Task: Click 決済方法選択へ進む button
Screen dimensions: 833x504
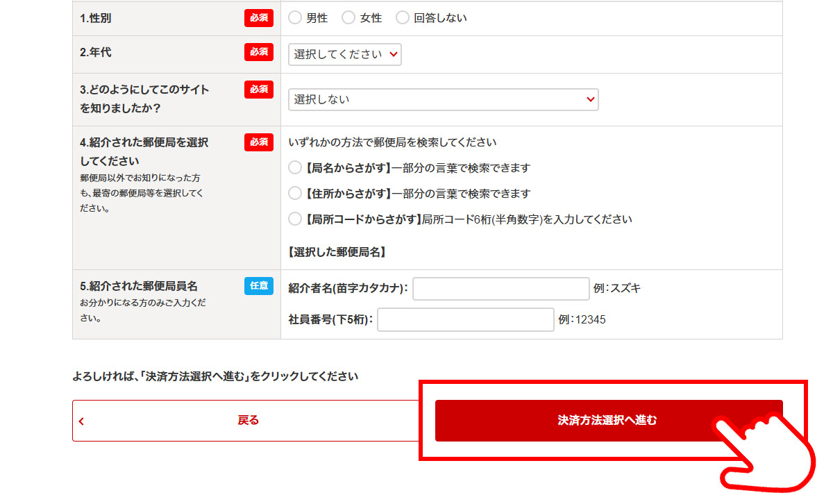Action: [608, 420]
